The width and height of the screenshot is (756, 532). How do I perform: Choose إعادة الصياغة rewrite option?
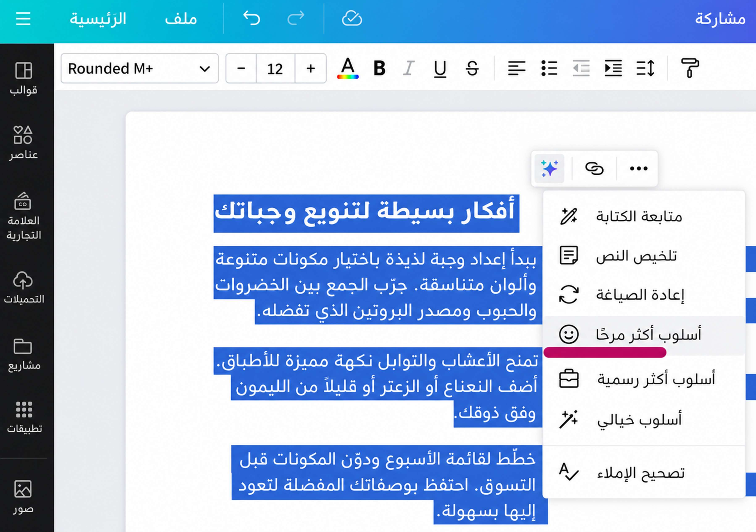pos(644,295)
